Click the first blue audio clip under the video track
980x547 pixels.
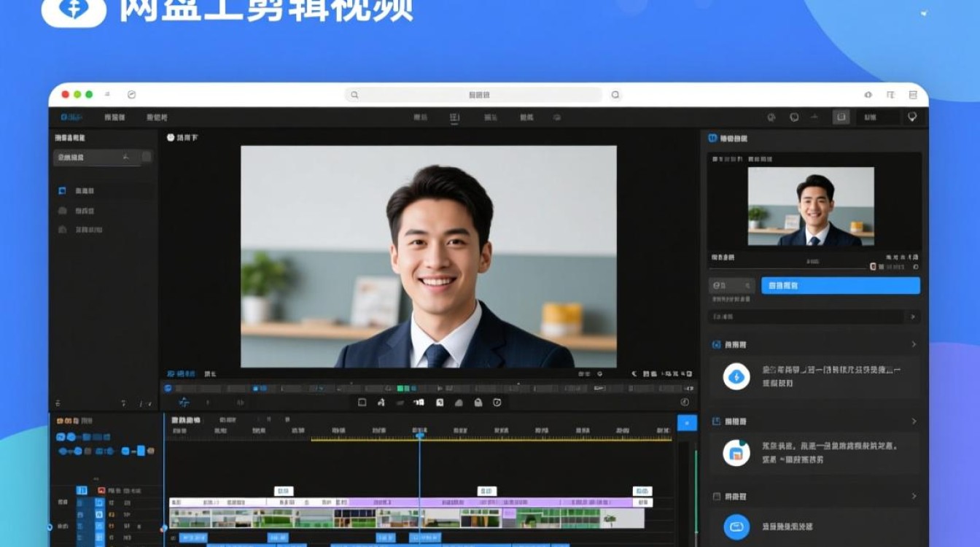[193, 538]
